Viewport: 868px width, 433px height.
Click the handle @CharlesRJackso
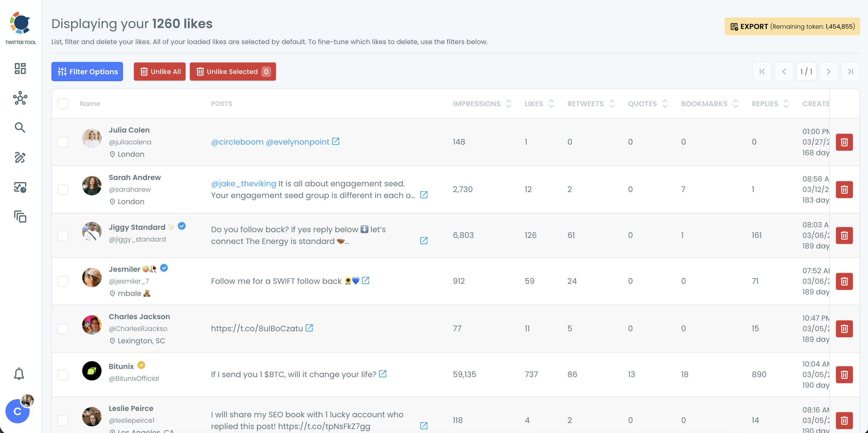(138, 329)
